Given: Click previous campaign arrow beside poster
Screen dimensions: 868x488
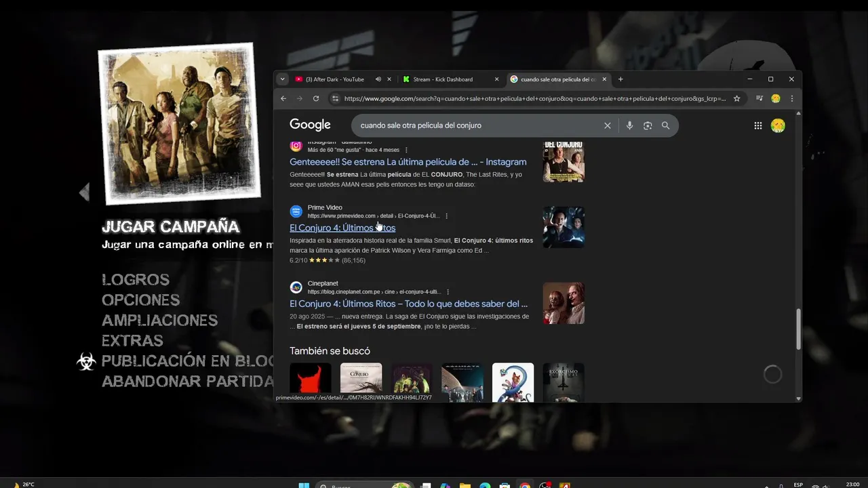Looking at the screenshot, I should (84, 192).
